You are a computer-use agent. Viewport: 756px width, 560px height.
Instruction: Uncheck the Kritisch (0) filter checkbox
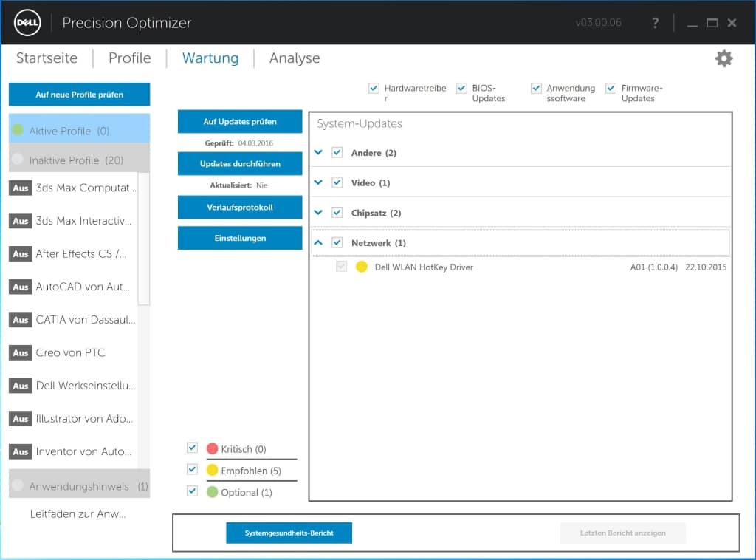(x=192, y=448)
